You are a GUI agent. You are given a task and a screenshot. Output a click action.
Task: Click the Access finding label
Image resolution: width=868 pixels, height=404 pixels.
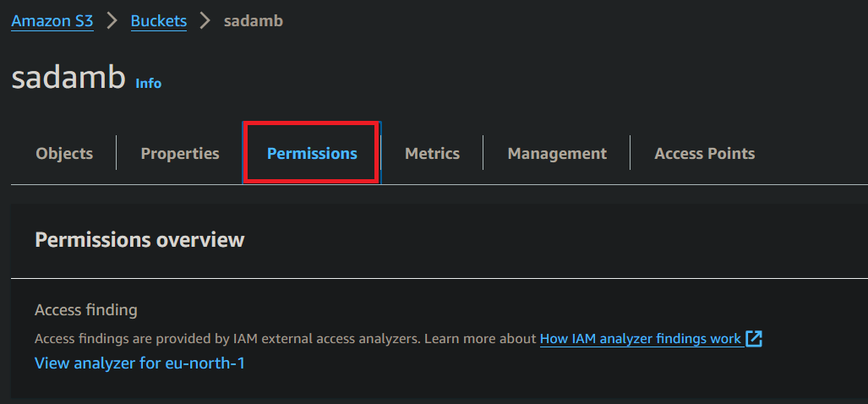[85, 310]
